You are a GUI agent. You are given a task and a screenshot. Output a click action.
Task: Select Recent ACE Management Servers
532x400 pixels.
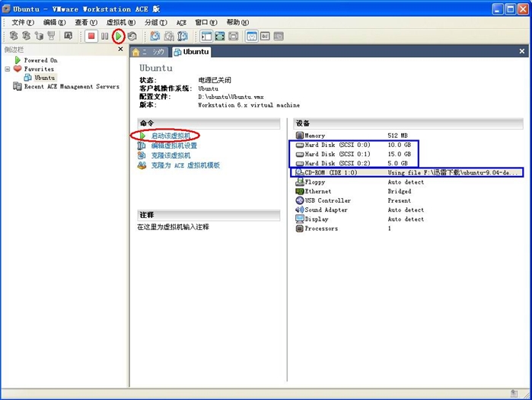coord(72,87)
